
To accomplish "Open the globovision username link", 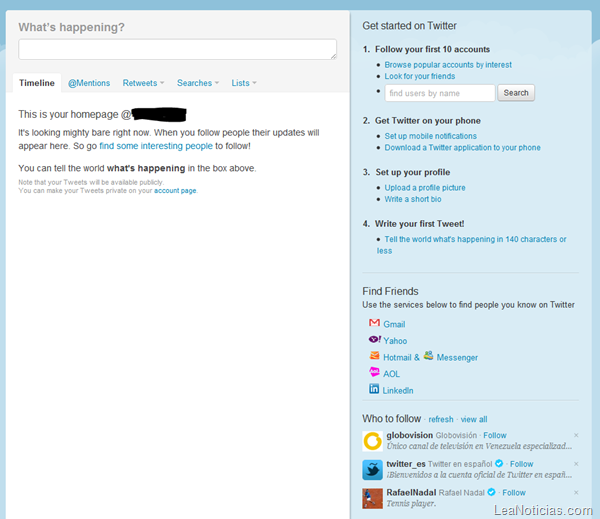I will pyautogui.click(x=409, y=435).
